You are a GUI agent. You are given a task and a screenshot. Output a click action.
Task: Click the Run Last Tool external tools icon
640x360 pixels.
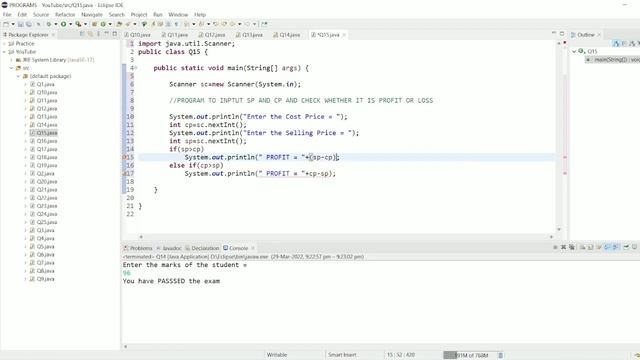pyautogui.click(x=78, y=24)
